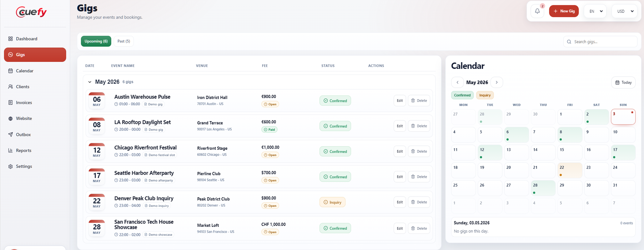Open Reports in the sidebar

click(35, 150)
